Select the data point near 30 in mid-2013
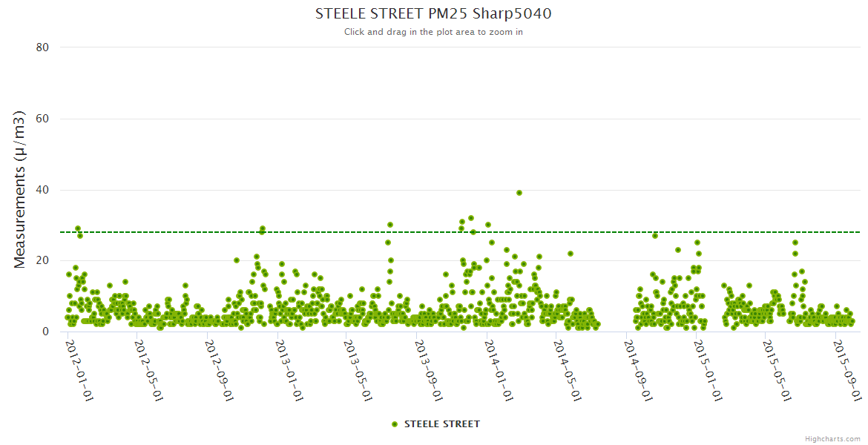 390,225
